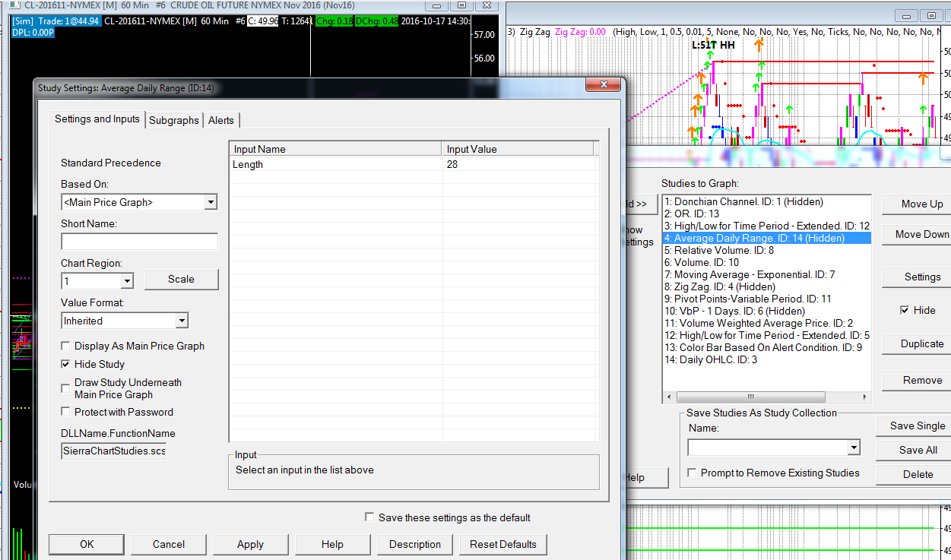Select High/Low for Time Period ID: 5
The width and height of the screenshot is (951, 560).
(x=766, y=335)
